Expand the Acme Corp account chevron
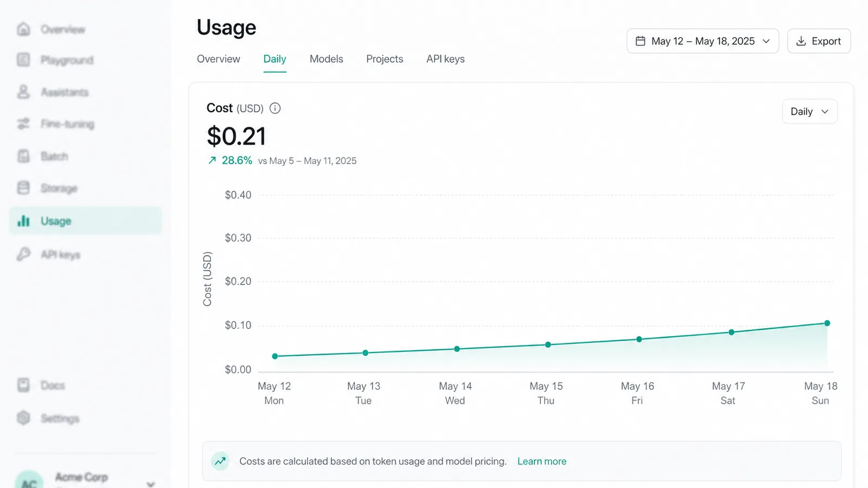This screenshot has width=868, height=488. point(151,484)
